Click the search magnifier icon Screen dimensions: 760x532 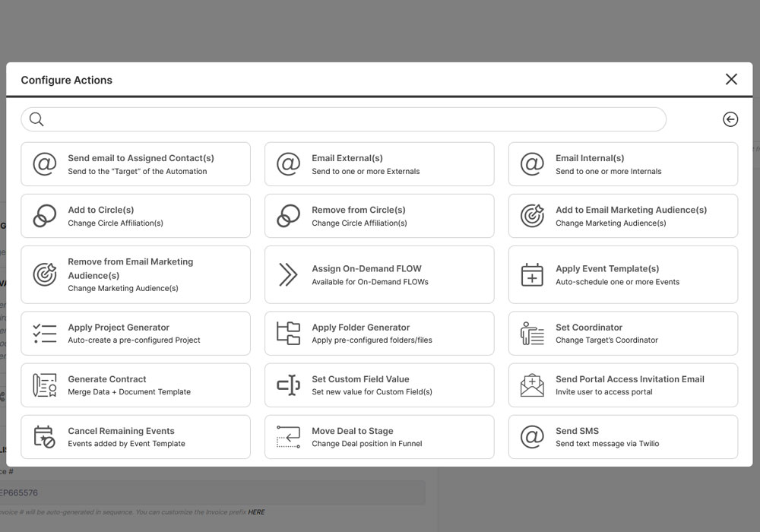point(36,119)
